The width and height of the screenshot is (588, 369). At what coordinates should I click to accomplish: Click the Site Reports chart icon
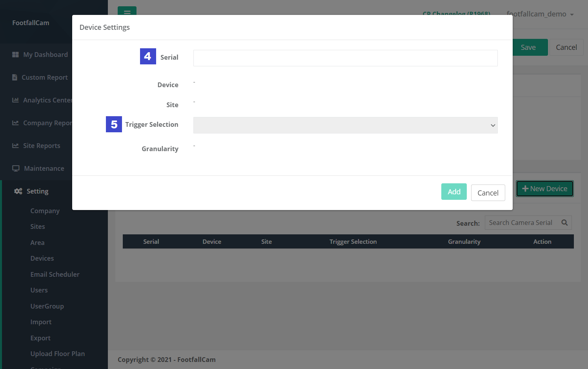point(15,146)
